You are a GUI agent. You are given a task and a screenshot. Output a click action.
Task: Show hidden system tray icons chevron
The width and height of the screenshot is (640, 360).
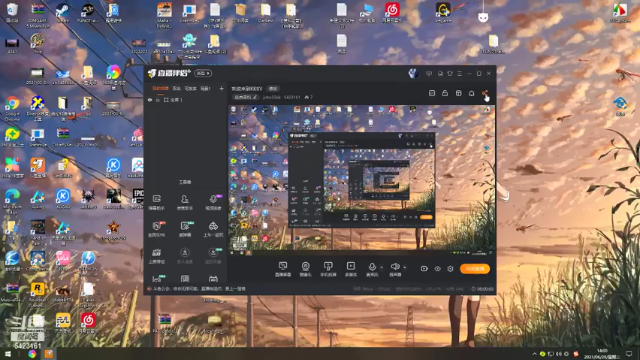coord(534,354)
